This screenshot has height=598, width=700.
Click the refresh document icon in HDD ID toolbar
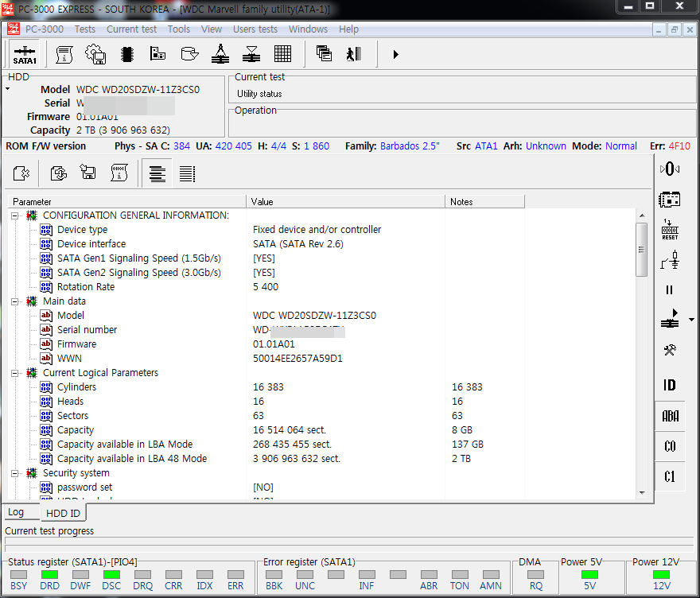point(59,173)
